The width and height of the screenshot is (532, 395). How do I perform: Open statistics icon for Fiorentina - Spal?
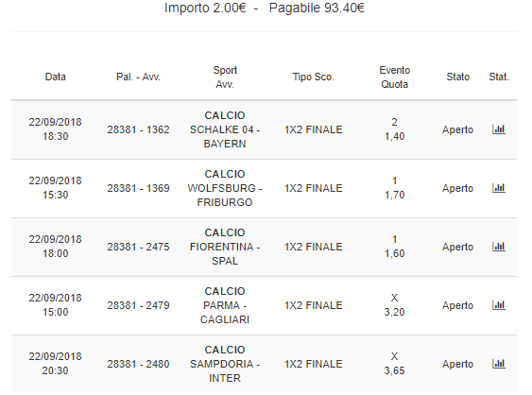499,247
